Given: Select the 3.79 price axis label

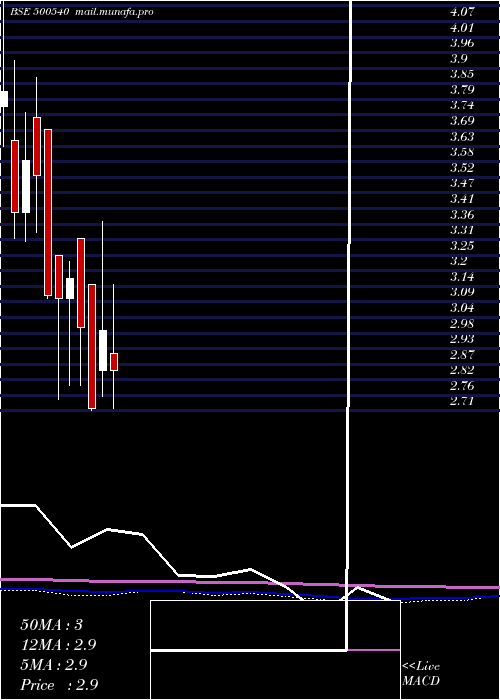Looking at the screenshot, I should [x=462, y=90].
